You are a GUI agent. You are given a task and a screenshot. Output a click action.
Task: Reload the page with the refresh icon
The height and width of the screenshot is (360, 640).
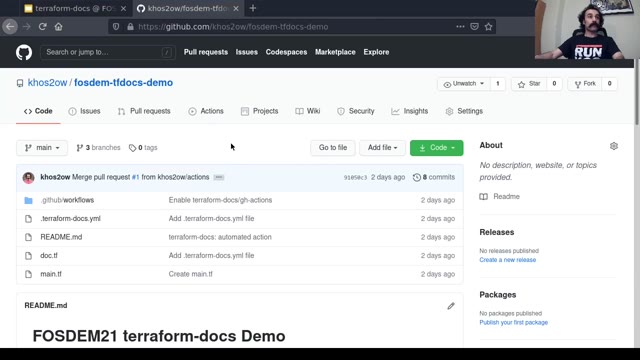tap(42, 27)
